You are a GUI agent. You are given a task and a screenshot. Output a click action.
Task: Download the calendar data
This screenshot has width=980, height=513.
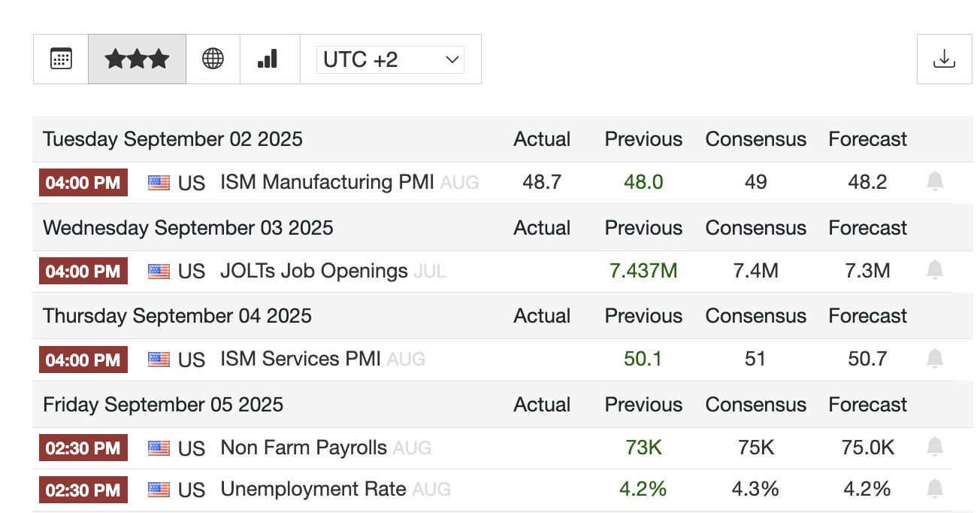click(x=944, y=59)
